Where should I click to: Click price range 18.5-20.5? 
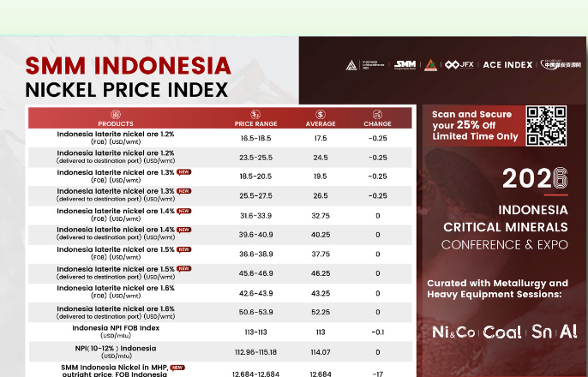click(255, 177)
